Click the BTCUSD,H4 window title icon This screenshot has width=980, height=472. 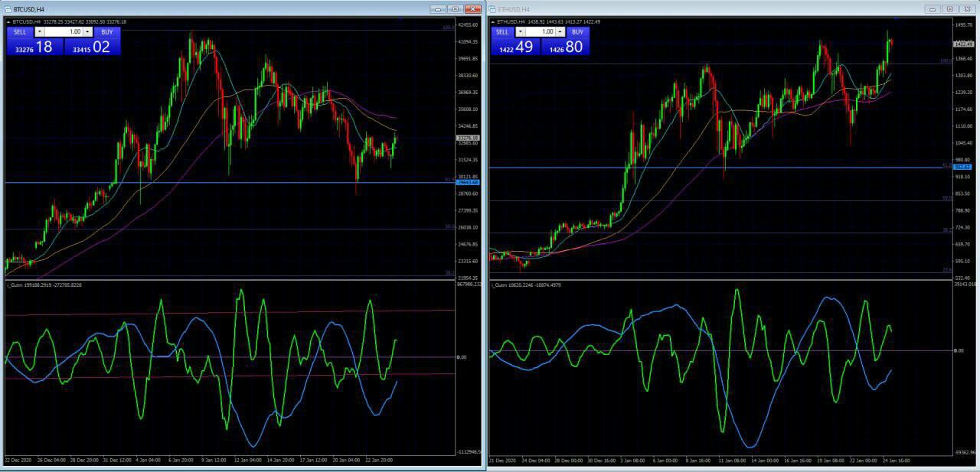[8, 9]
